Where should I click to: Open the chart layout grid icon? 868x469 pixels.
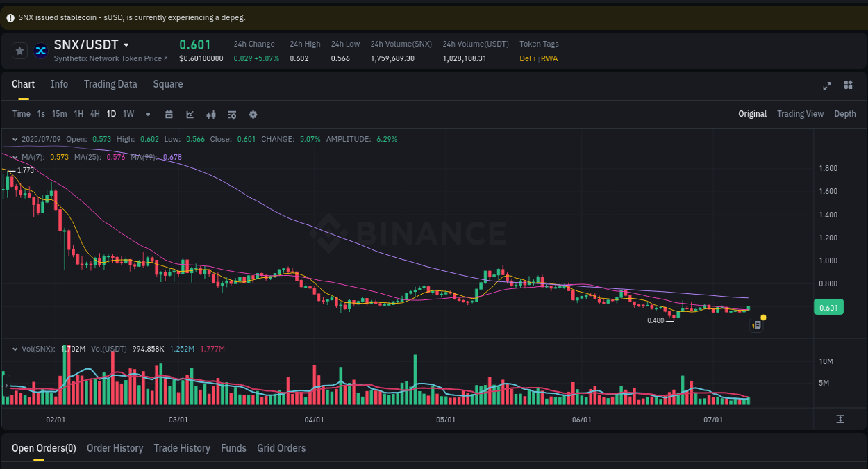[x=848, y=85]
